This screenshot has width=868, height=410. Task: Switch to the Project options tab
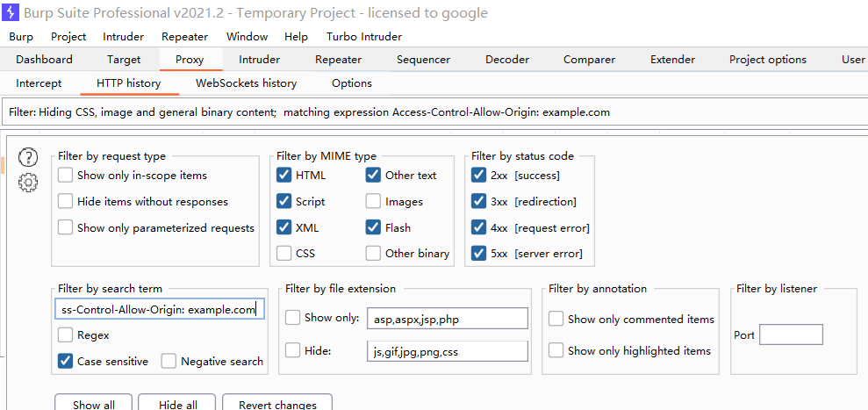click(x=768, y=60)
